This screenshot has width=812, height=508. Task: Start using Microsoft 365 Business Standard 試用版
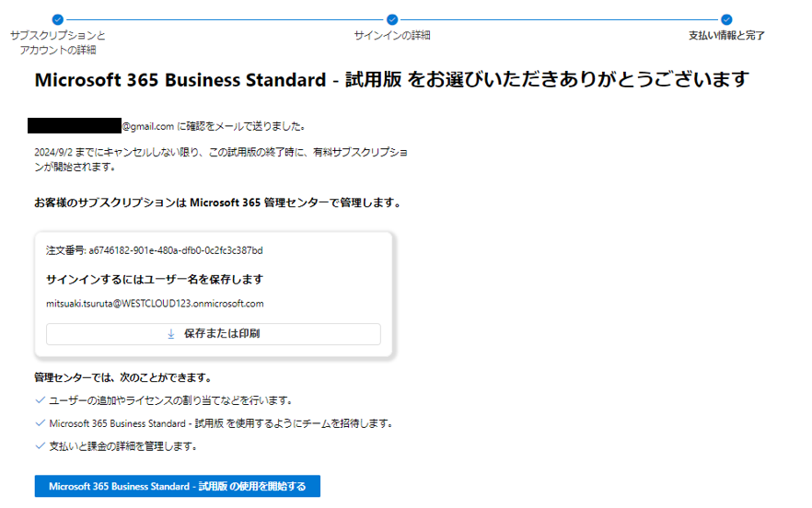click(x=178, y=486)
